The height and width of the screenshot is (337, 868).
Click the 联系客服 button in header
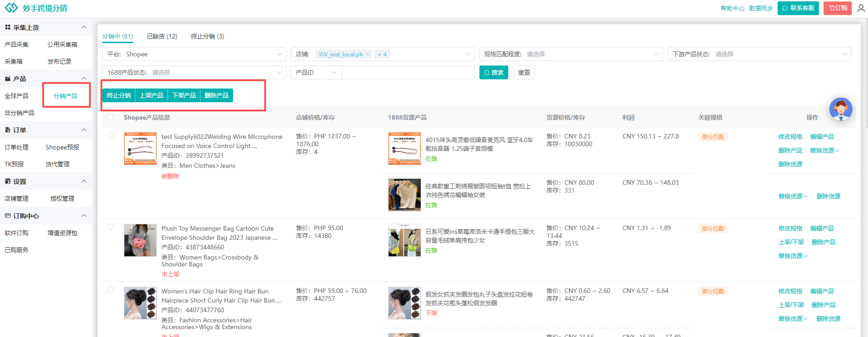[798, 8]
